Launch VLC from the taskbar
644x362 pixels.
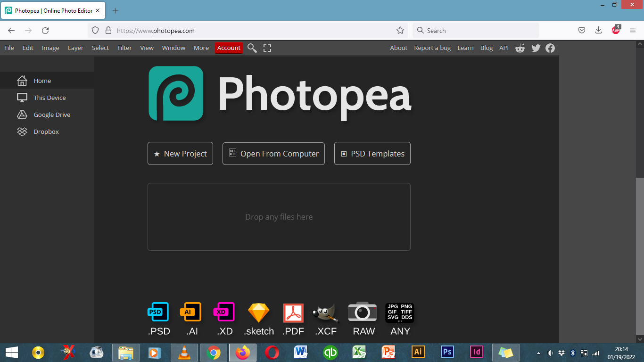click(x=184, y=353)
